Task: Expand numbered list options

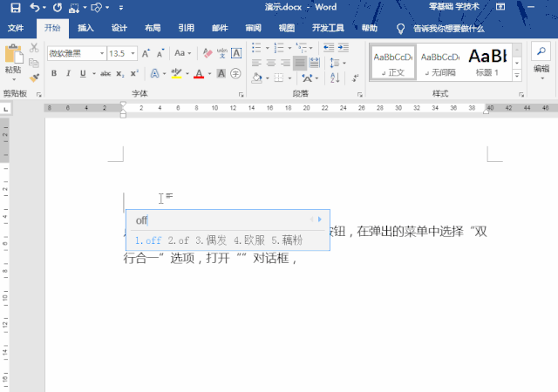Action: point(289,48)
